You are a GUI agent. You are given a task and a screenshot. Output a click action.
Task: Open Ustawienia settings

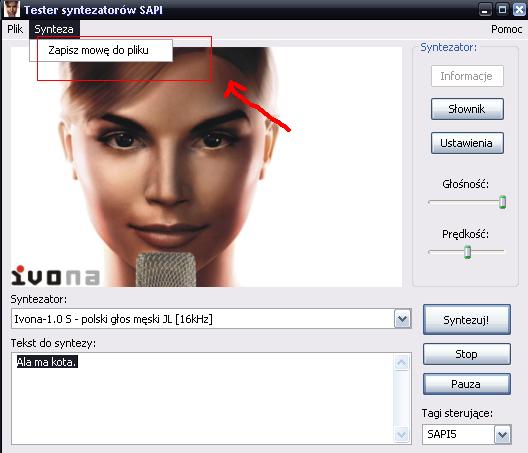(467, 143)
